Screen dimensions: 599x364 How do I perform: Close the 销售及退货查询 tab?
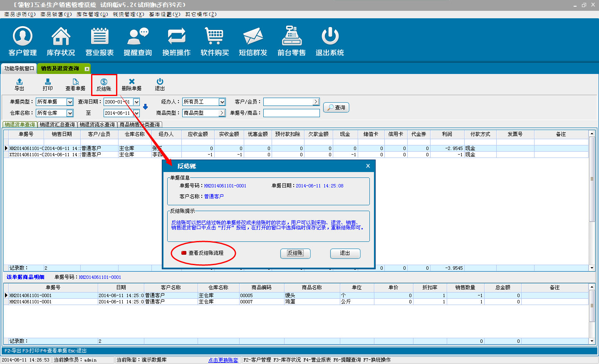point(87,69)
